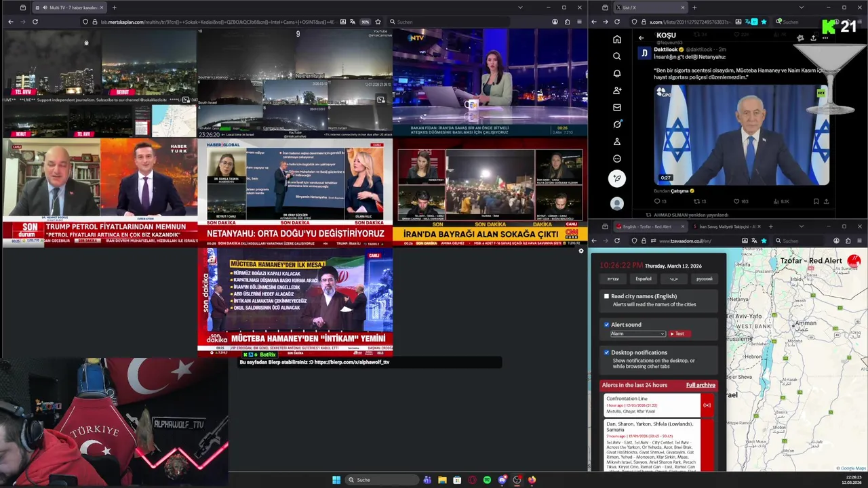
Task: Go back from the KOŞU list page
Action: (641, 38)
